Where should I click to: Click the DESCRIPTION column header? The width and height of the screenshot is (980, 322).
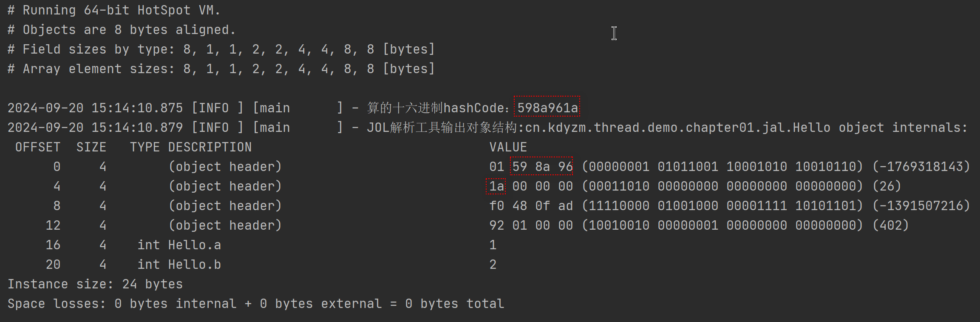click(x=210, y=147)
